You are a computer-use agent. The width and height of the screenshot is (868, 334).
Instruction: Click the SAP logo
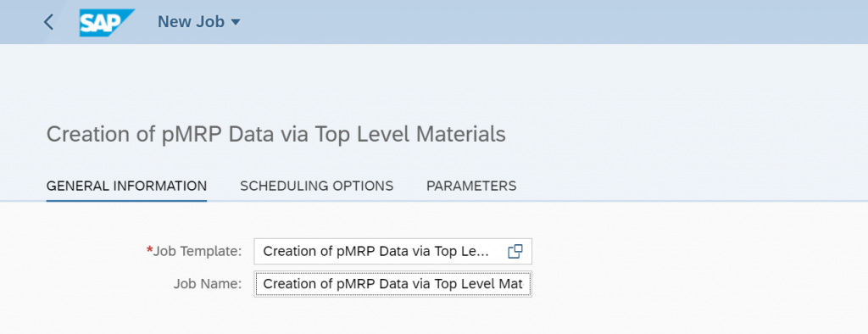107,22
